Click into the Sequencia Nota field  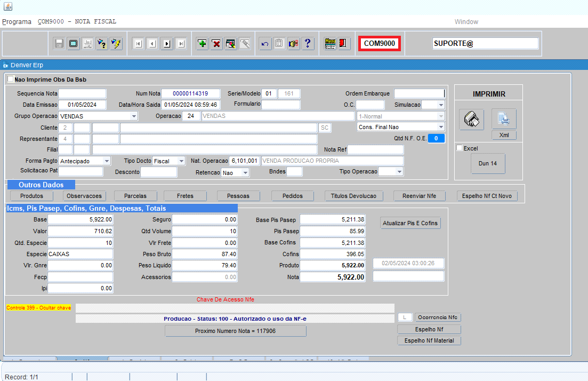83,93
